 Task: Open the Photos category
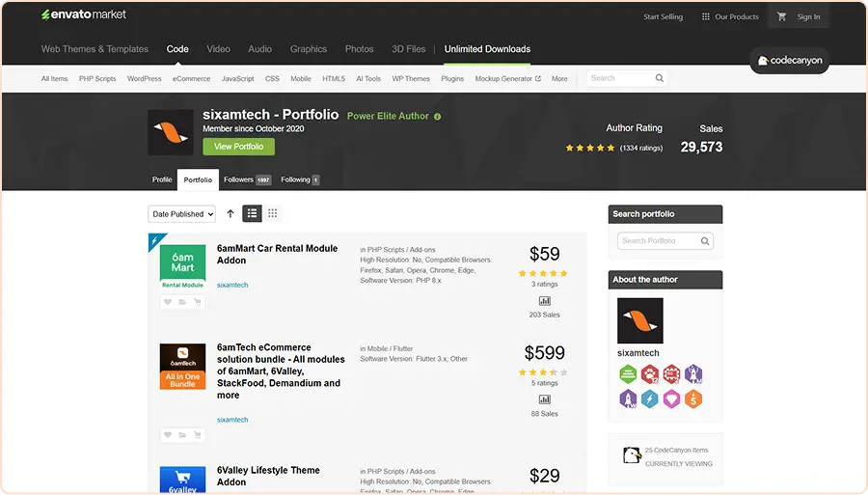tap(360, 48)
